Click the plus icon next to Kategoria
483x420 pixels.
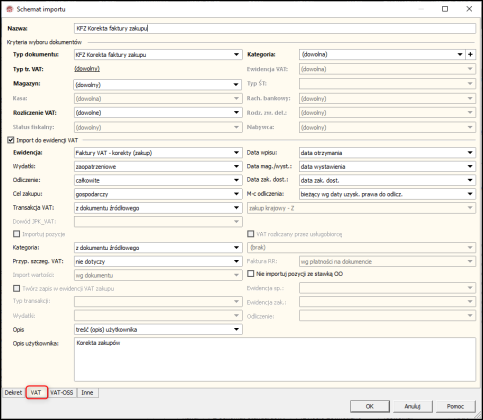pyautogui.click(x=470, y=55)
